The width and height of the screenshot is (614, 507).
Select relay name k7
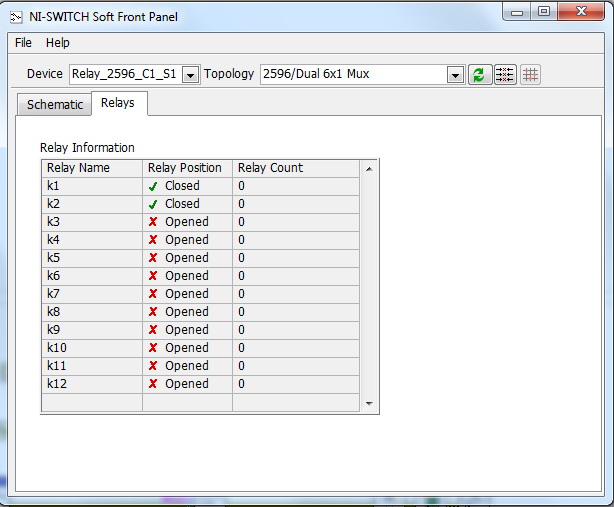92,294
